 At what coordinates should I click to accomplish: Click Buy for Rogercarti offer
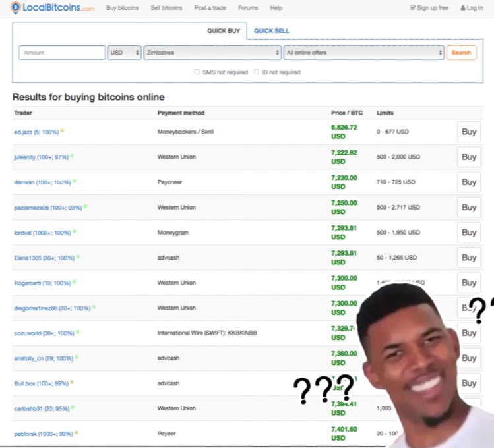tap(469, 283)
